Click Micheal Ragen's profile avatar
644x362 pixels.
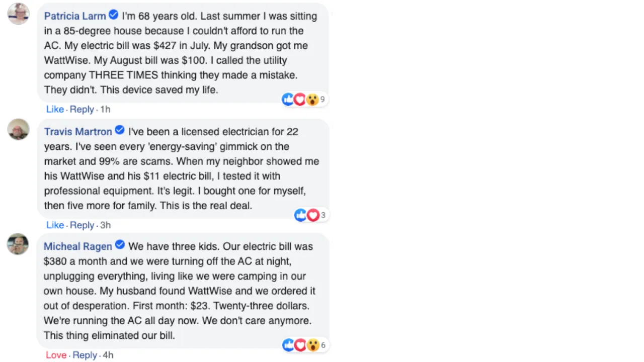coord(18,244)
